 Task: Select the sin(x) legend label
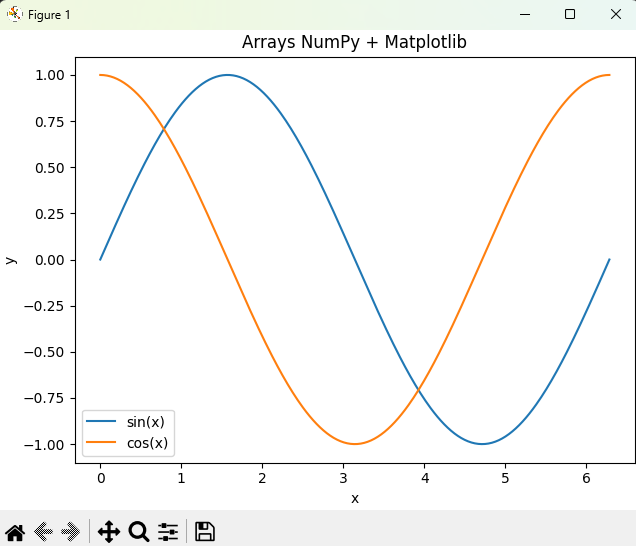(x=146, y=420)
